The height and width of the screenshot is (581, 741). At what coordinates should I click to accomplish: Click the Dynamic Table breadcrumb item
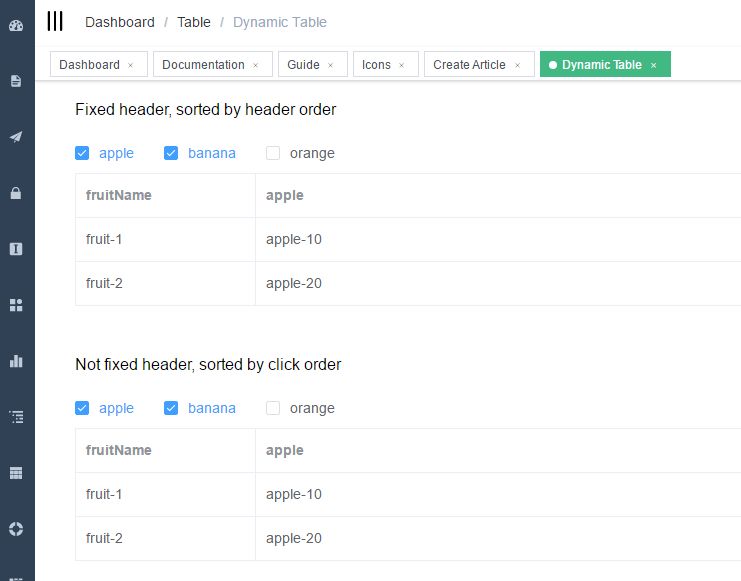pos(280,22)
